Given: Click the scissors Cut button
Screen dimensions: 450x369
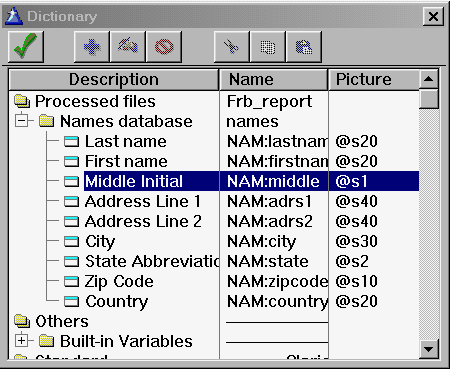Looking at the screenshot, I should [x=232, y=47].
